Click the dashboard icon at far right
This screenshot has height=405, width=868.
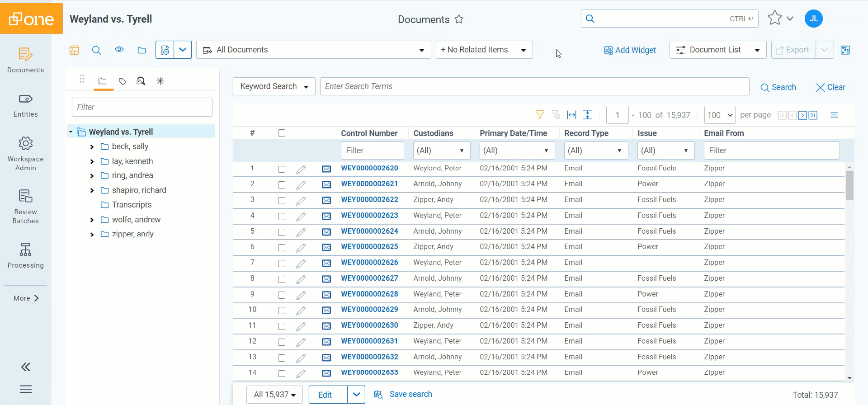pos(845,50)
